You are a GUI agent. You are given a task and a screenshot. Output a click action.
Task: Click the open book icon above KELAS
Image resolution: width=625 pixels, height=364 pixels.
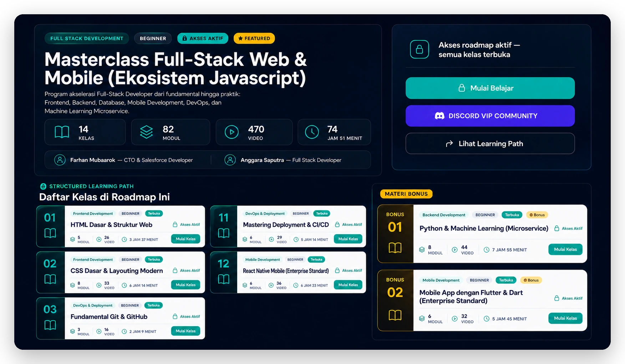[62, 132]
